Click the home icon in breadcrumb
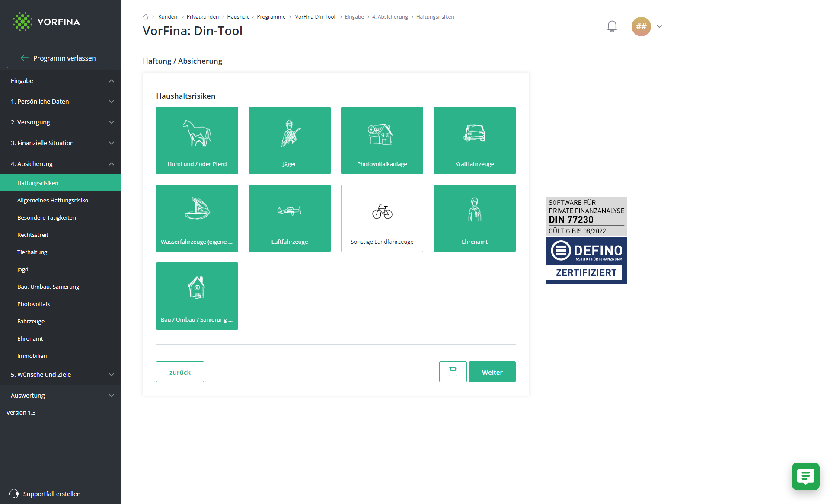This screenshot has height=504, width=830. (x=146, y=17)
